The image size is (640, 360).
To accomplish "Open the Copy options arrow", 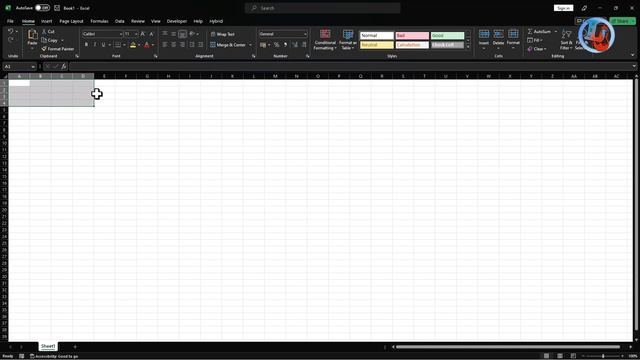I will 62,40.
